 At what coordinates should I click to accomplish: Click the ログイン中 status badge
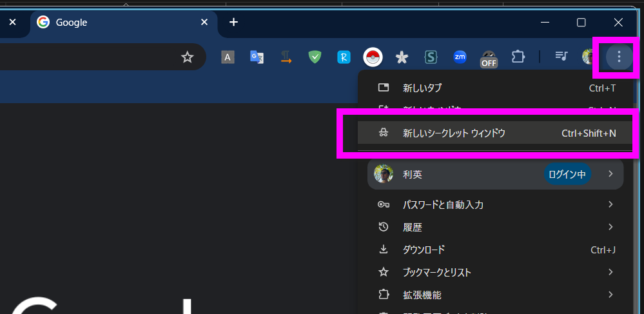tap(567, 174)
